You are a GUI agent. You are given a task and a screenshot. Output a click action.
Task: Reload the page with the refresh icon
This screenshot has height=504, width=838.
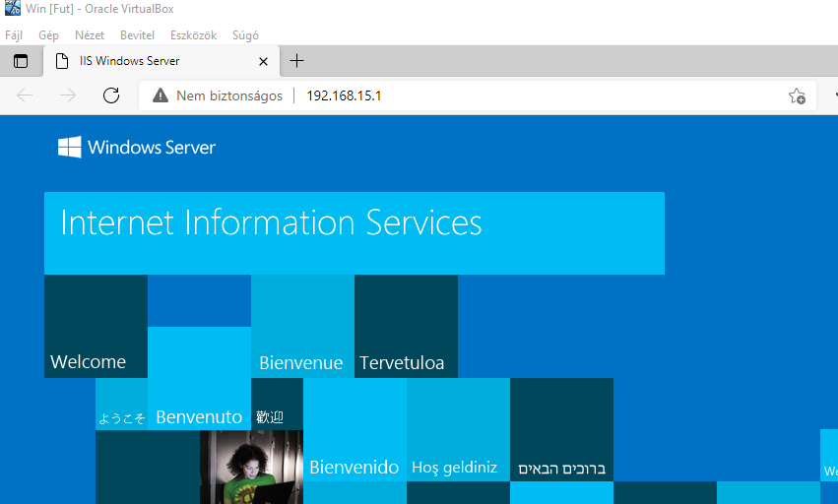[111, 95]
